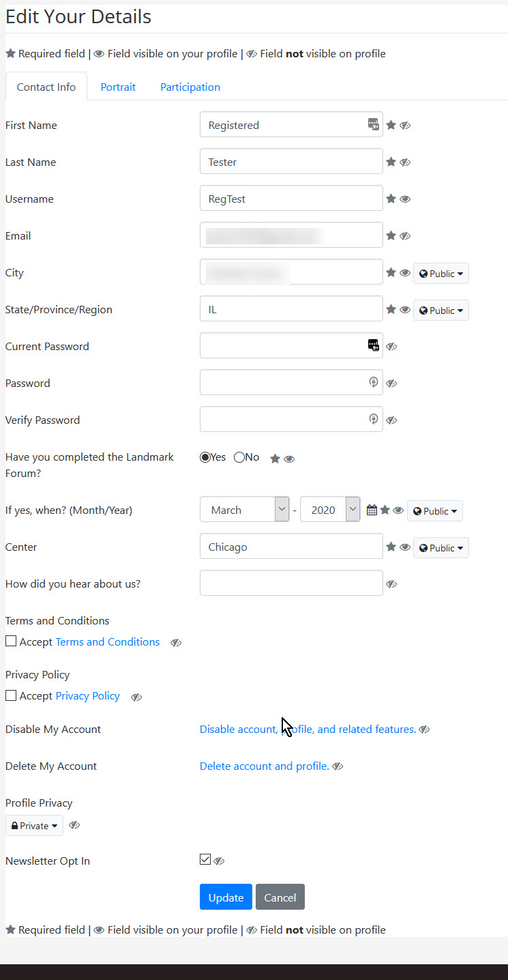Open the Participation tab
The image size is (508, 980).
point(190,87)
